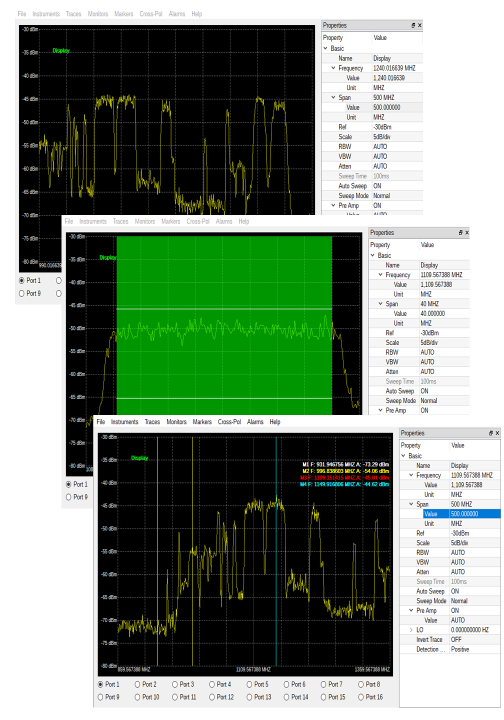
Task: Select Port 9 in the back window
Action: point(22,293)
